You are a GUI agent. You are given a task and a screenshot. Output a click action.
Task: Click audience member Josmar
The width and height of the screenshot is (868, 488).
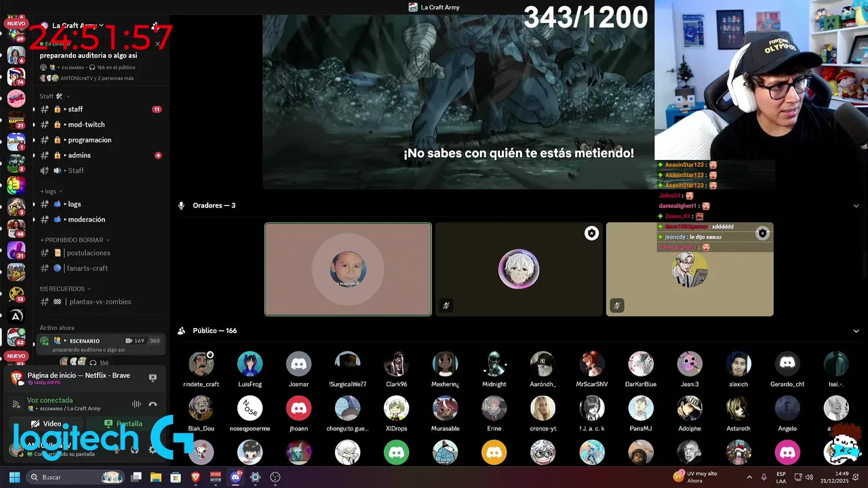(x=299, y=369)
